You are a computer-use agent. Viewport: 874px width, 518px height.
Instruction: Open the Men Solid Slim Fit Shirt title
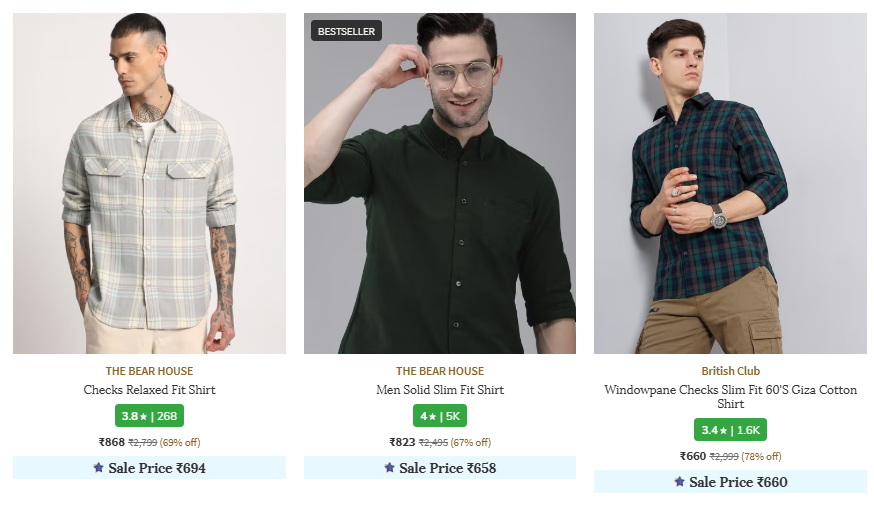click(x=440, y=390)
